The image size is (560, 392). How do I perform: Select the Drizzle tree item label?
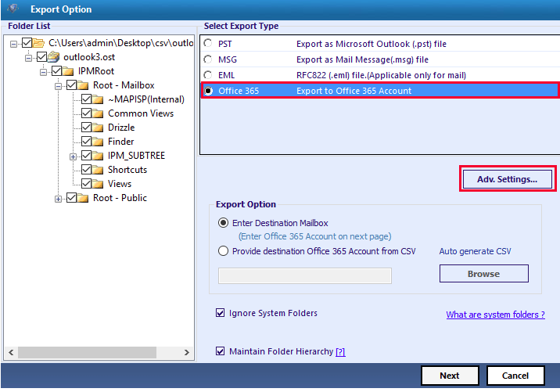click(121, 128)
